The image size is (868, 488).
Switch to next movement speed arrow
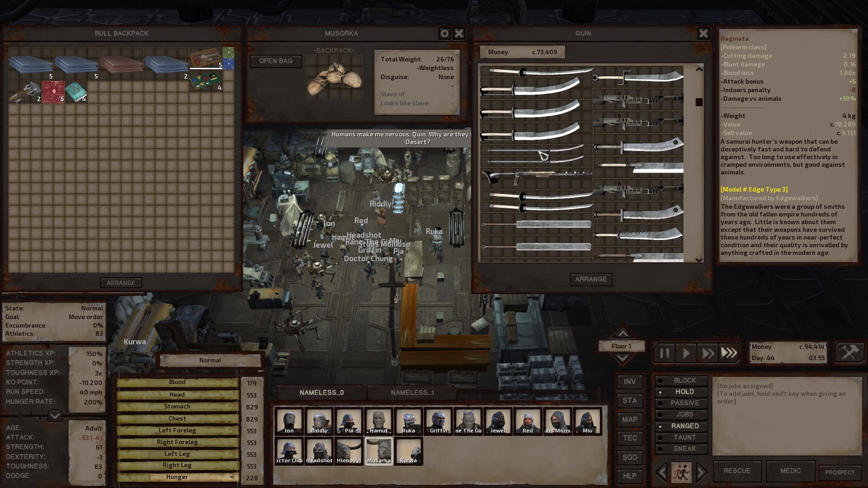point(701,473)
